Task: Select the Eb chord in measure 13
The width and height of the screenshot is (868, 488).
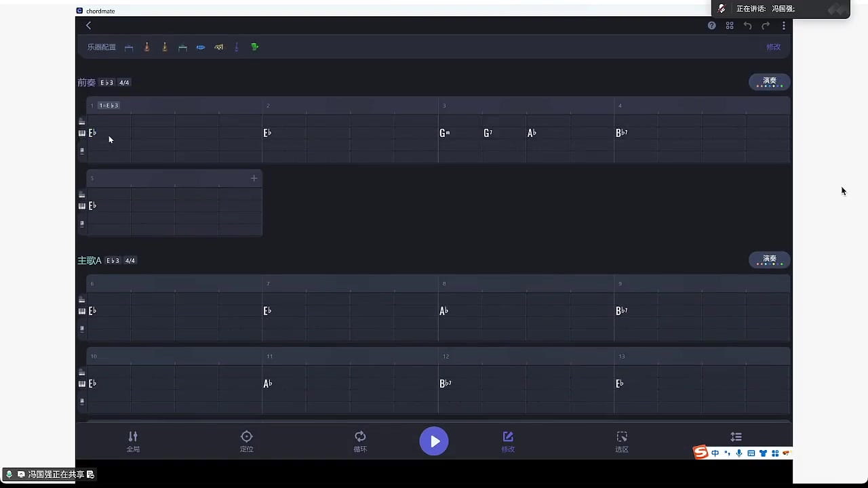Action: 620,384
